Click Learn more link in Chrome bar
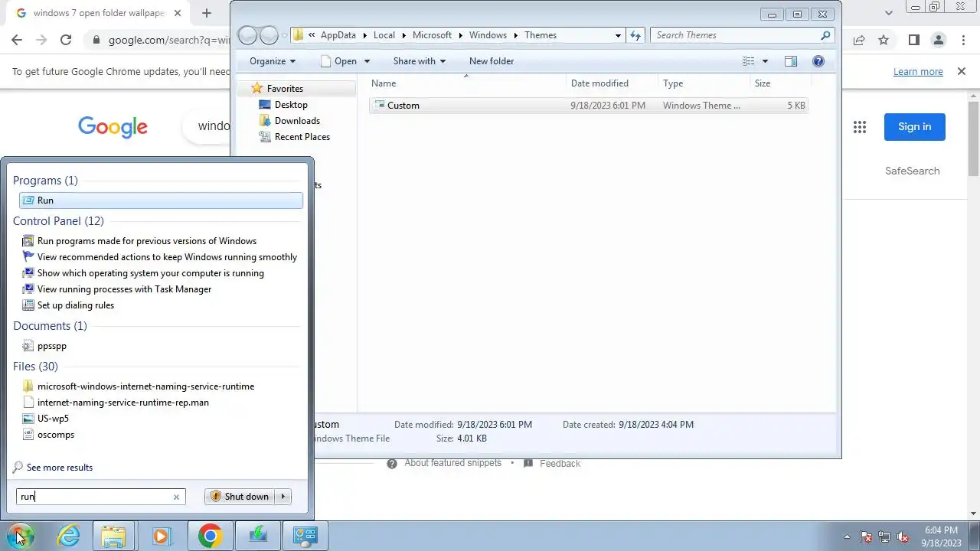980x551 pixels. pyautogui.click(x=918, y=72)
